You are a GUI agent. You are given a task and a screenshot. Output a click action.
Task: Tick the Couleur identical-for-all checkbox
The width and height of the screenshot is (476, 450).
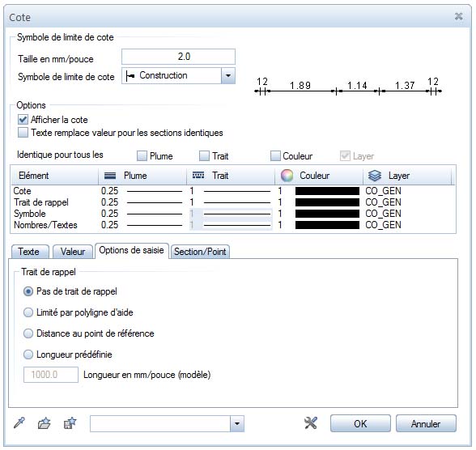coord(275,156)
